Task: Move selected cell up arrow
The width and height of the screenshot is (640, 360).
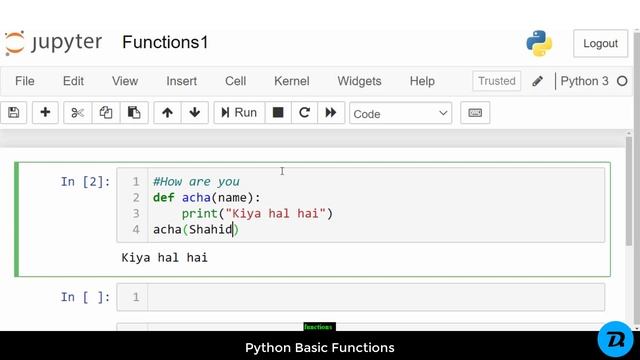Action: point(167,113)
